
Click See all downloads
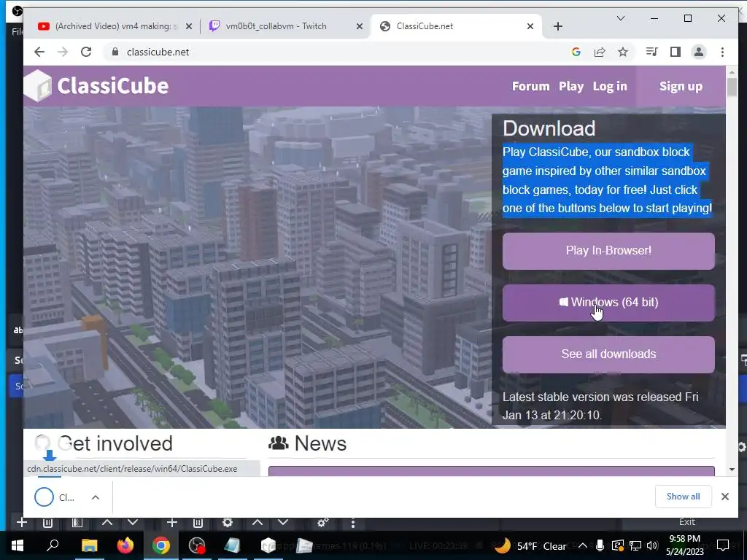tap(608, 354)
